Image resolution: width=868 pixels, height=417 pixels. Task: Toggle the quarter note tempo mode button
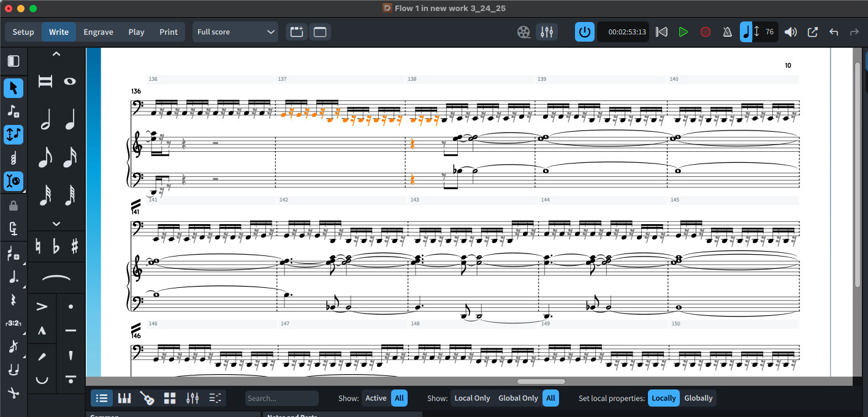(x=746, y=32)
